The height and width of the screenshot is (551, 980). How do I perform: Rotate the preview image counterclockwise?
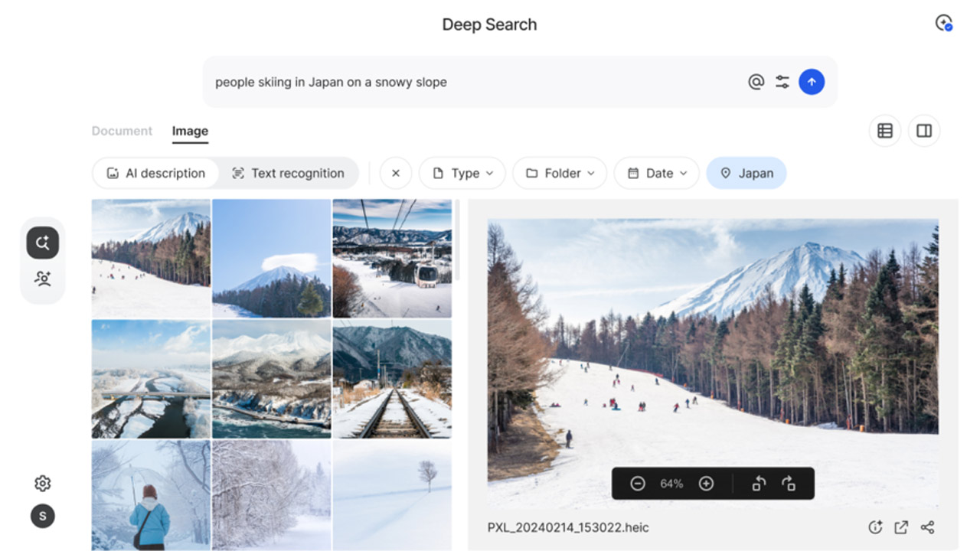pos(759,484)
